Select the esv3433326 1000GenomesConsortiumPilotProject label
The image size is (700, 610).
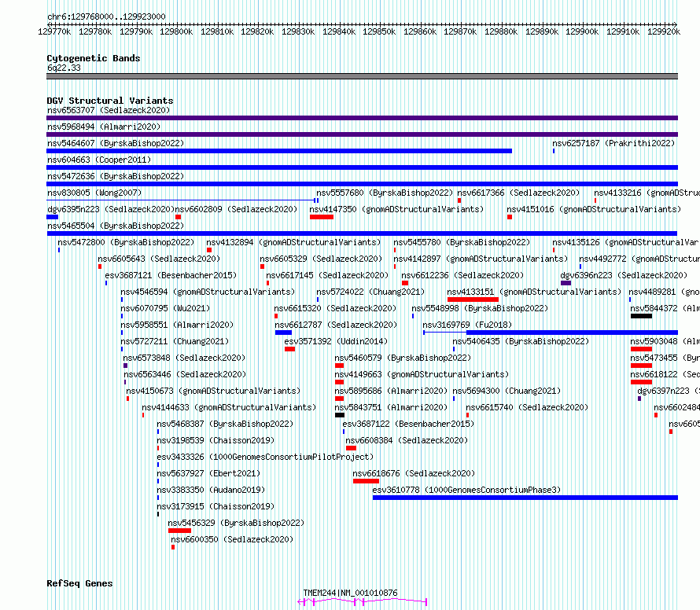point(265,457)
